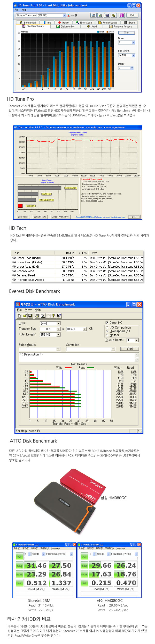Image resolution: width=155 pixels, height=644 pixels.
Task: Open ATTO View menu
Action: (x=28, y=310)
